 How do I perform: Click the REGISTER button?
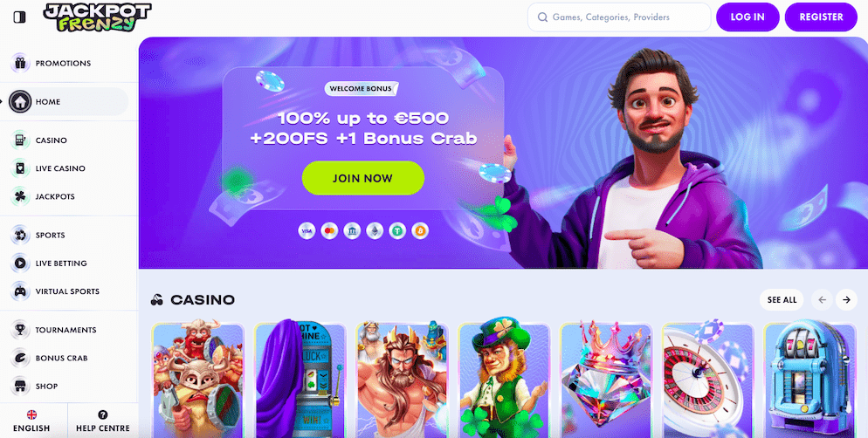(x=821, y=17)
